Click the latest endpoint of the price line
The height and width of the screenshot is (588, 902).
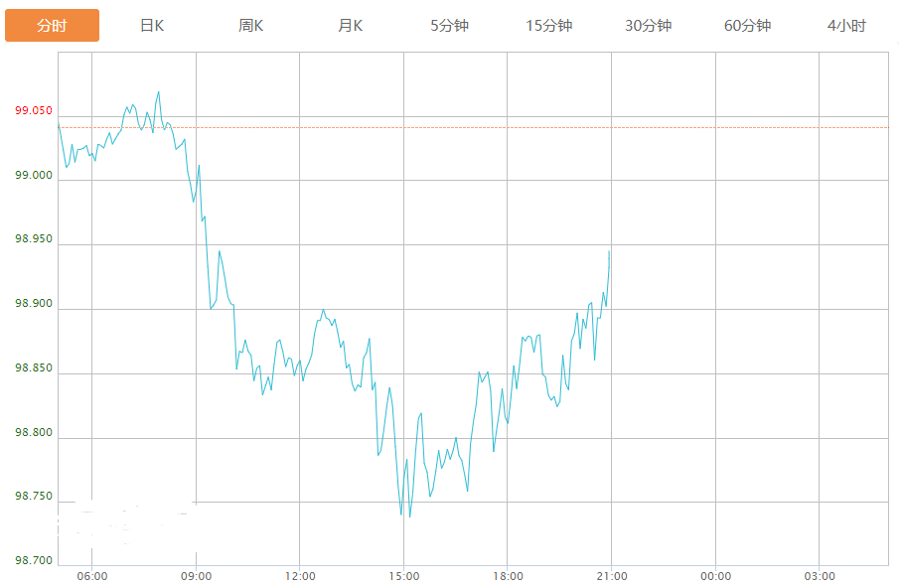pyautogui.click(x=609, y=251)
